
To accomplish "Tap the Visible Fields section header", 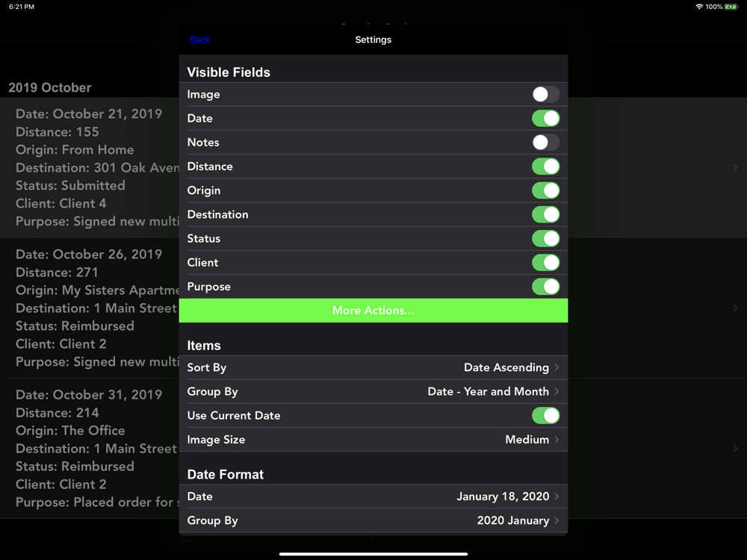I will click(x=229, y=72).
